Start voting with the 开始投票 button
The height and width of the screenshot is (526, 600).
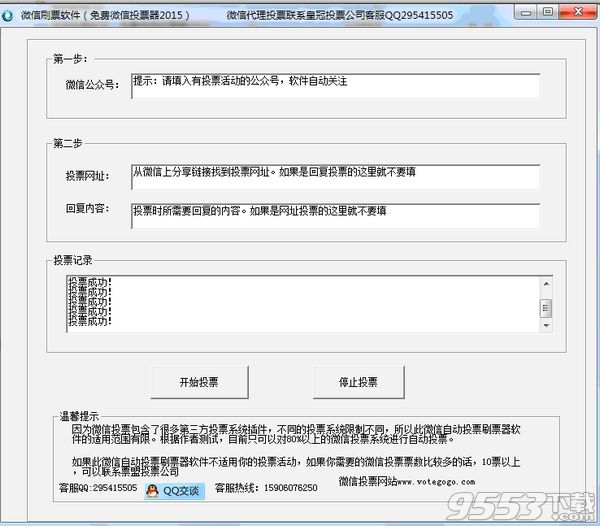(x=199, y=382)
